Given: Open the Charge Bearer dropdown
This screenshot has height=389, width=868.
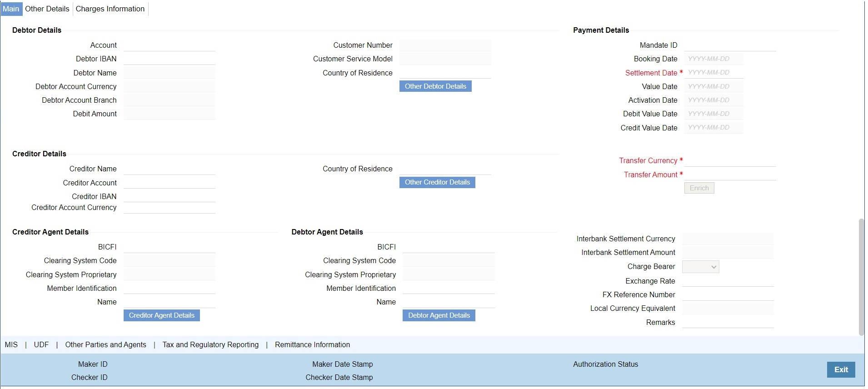Looking at the screenshot, I should click(701, 267).
